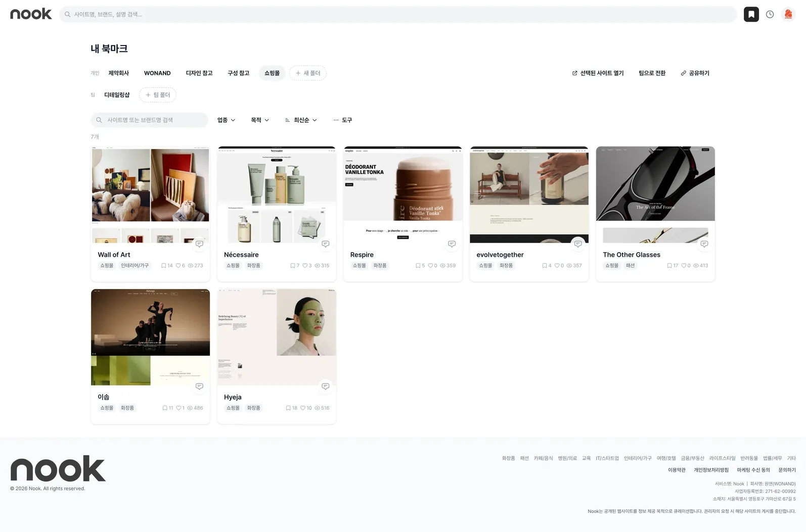Open the 최신순 sort dropdown
The width and height of the screenshot is (806, 532).
point(301,120)
